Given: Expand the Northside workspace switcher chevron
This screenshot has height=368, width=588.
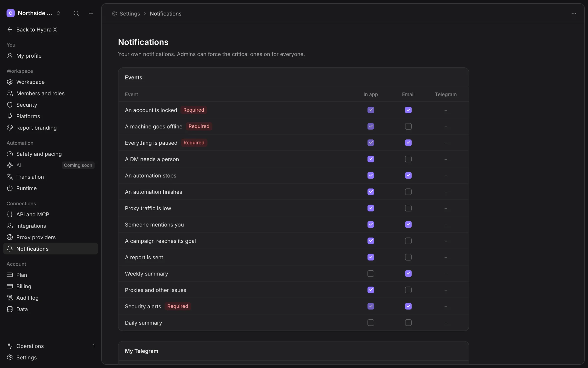Looking at the screenshot, I should pyautogui.click(x=58, y=13).
